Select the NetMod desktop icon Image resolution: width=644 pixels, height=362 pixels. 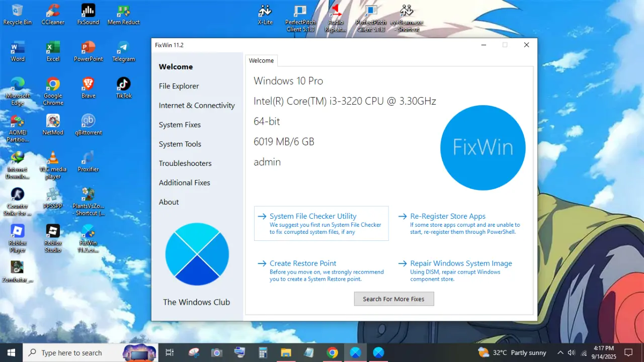pyautogui.click(x=53, y=125)
